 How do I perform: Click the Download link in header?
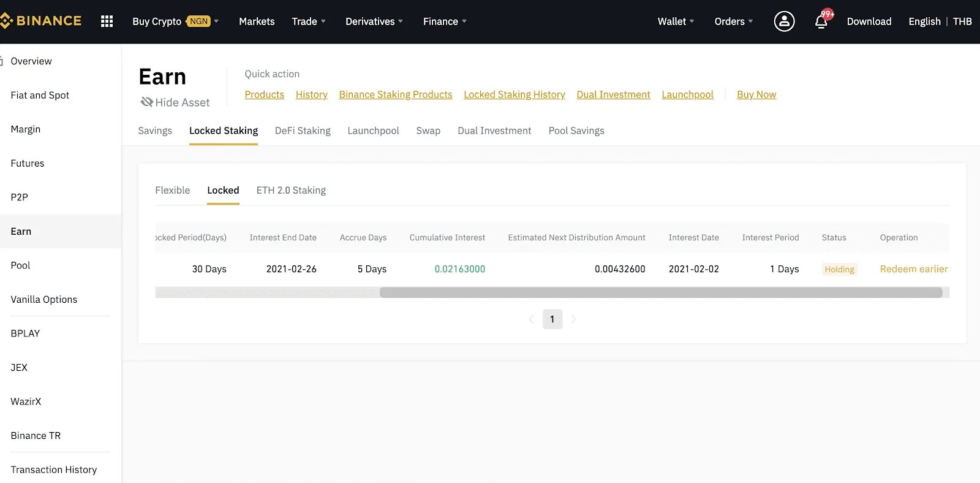(x=869, y=21)
